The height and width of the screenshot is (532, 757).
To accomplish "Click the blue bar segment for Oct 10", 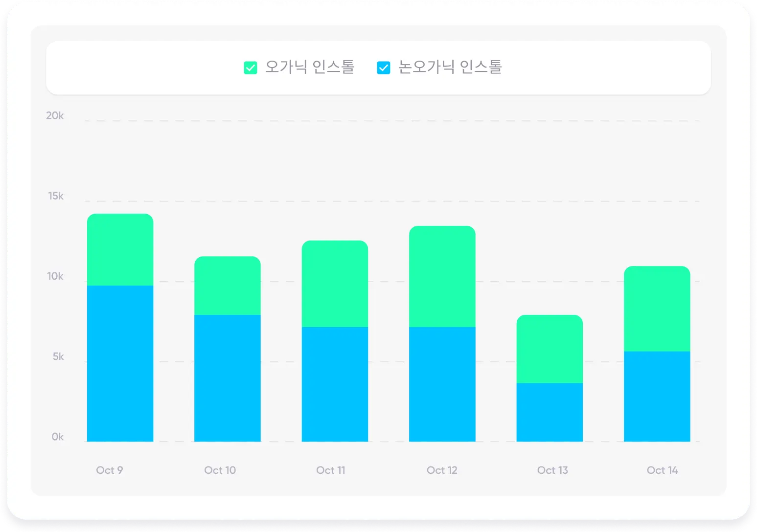I will click(227, 378).
